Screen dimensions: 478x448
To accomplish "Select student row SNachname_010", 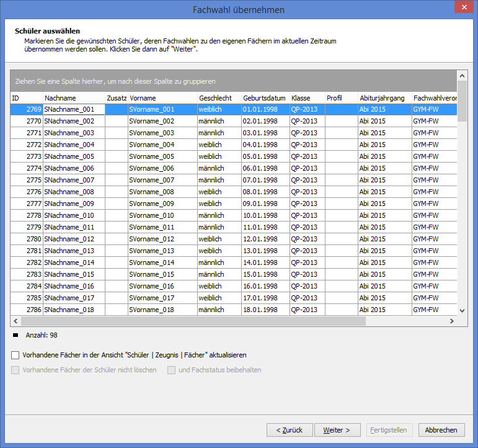I will (x=234, y=215).
